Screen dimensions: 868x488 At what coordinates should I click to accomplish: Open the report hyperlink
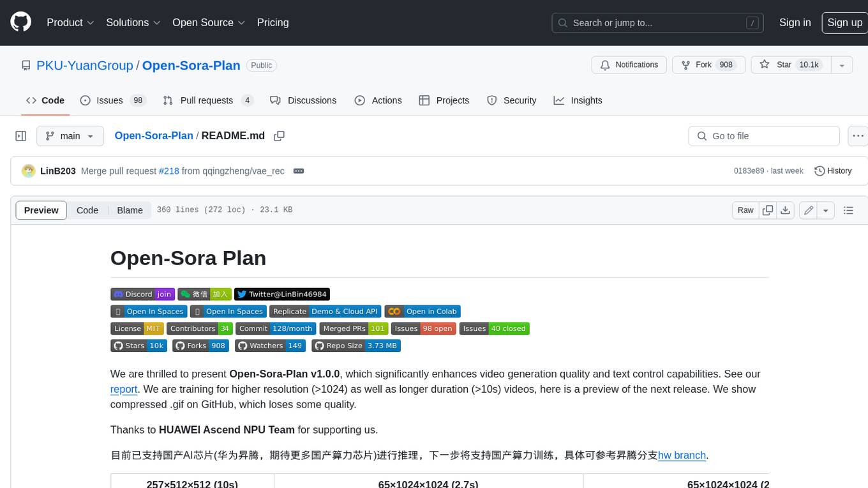coord(124,389)
